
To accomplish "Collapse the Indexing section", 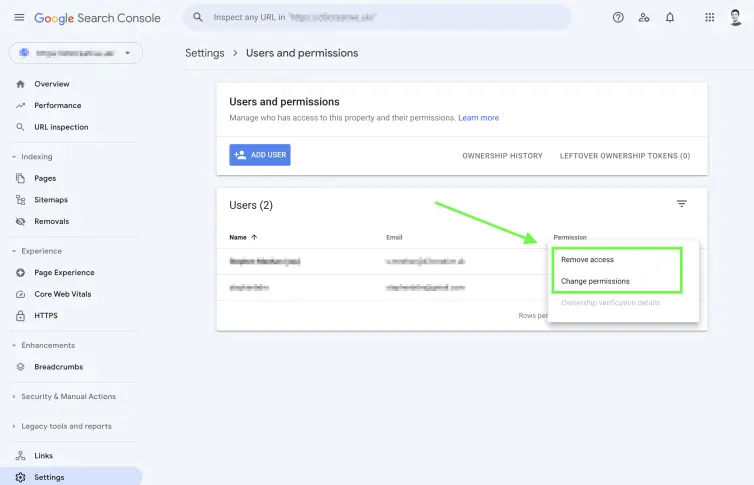I will click(x=14, y=157).
